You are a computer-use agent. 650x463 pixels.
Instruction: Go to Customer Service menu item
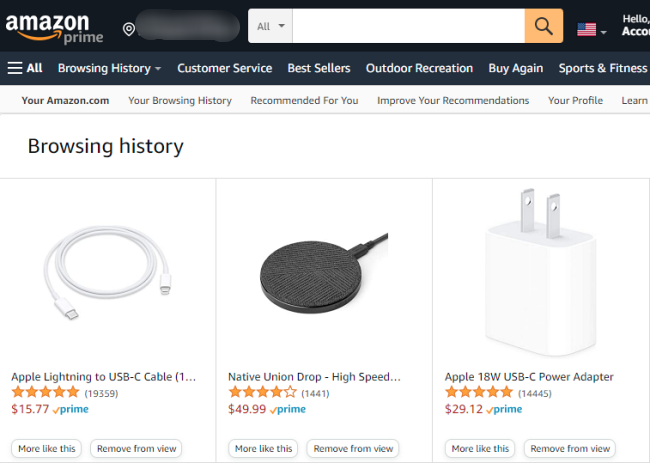point(224,68)
